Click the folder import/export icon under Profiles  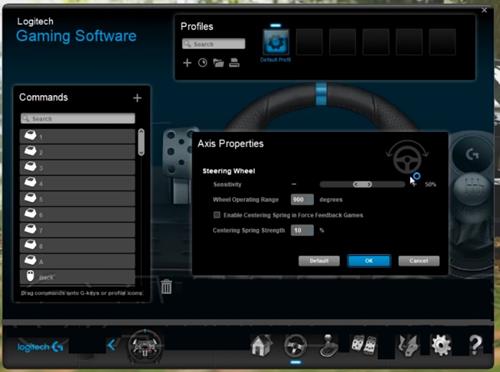218,63
